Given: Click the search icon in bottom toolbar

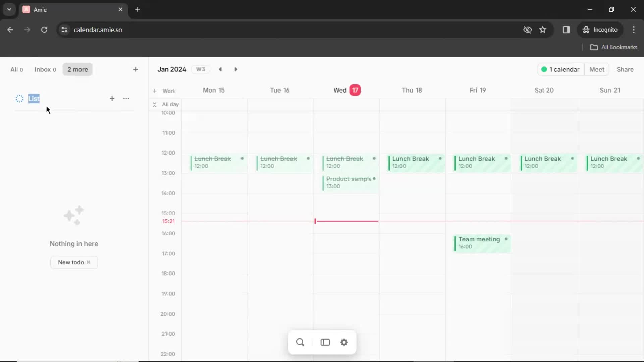Looking at the screenshot, I should coord(300,342).
